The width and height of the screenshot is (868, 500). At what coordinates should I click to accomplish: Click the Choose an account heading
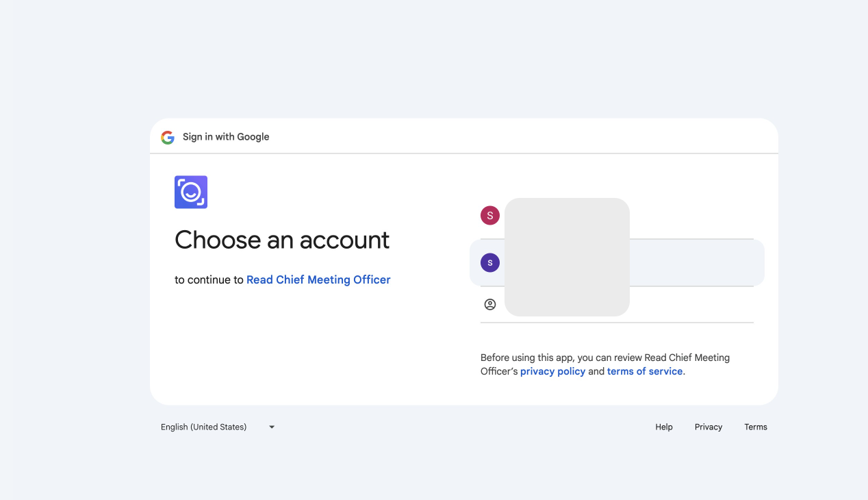(x=282, y=240)
